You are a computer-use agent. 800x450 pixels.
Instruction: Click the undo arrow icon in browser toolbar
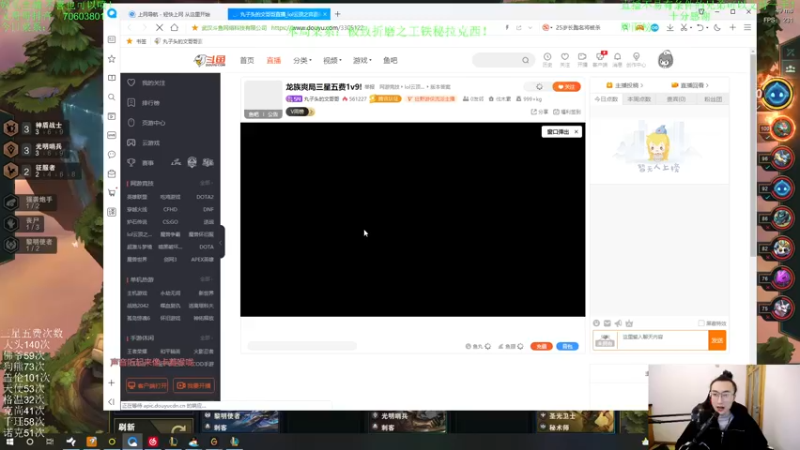click(x=701, y=28)
